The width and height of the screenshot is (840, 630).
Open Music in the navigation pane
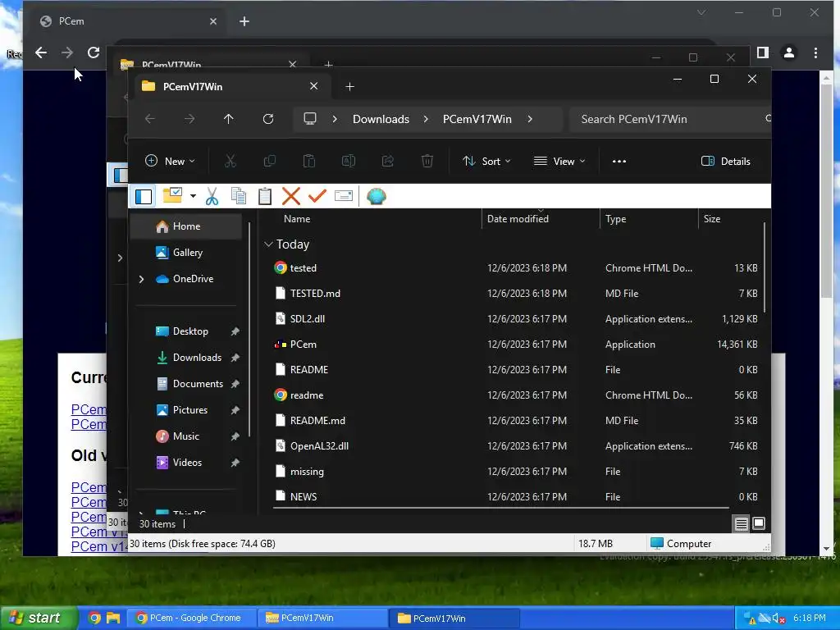(x=186, y=436)
